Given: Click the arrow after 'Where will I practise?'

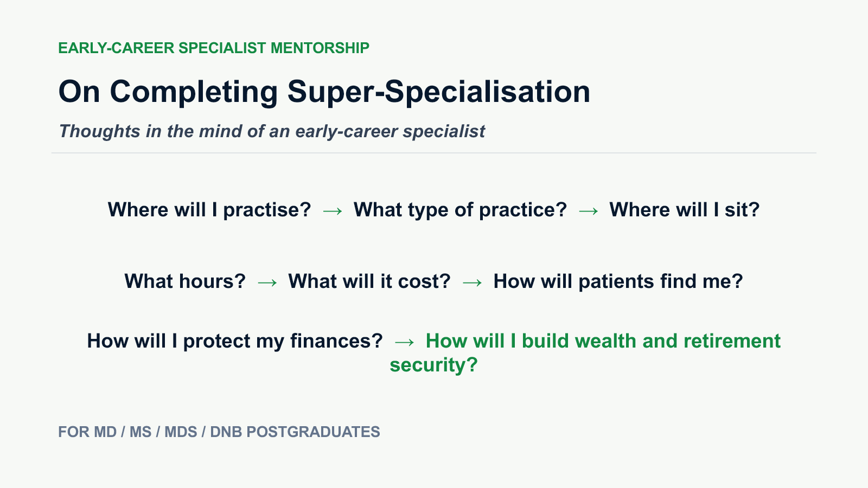Looking at the screenshot, I should coord(333,211).
